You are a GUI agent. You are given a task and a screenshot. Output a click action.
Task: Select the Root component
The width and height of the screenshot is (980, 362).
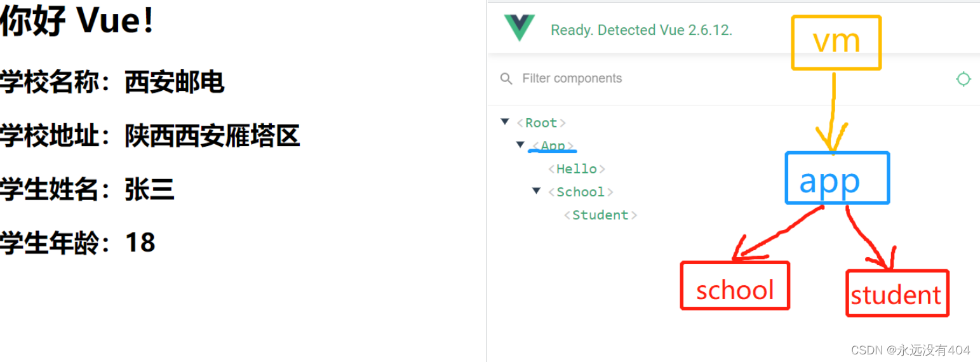point(541,123)
